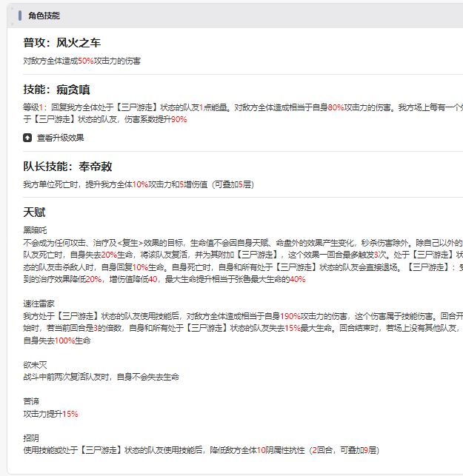This screenshot has width=463, height=476.
Task: Select the talent name 速往雷家
Action: coord(39,304)
